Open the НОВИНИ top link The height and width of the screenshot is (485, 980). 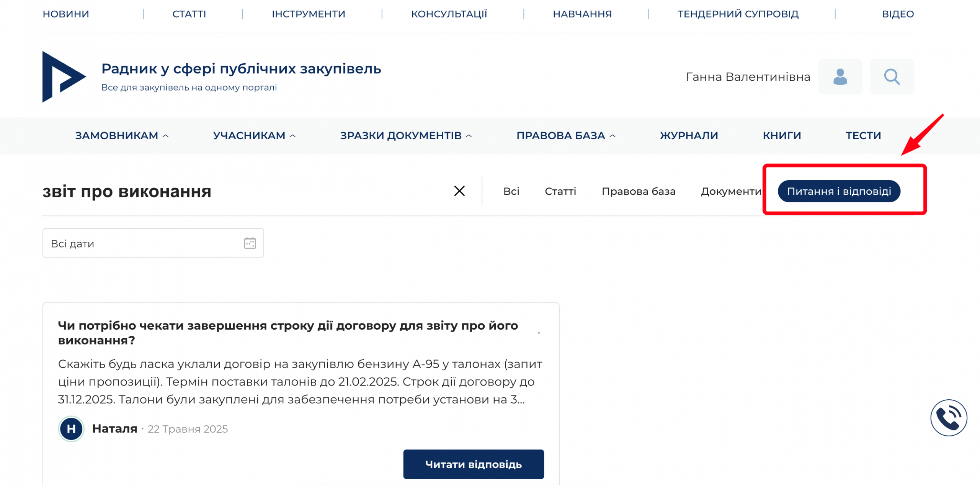tap(66, 14)
